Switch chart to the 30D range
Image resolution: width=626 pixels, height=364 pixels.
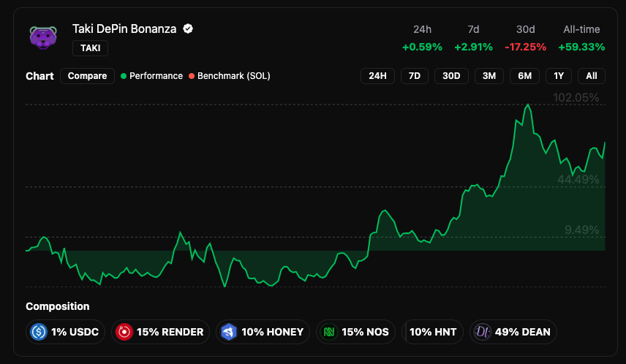(x=451, y=76)
